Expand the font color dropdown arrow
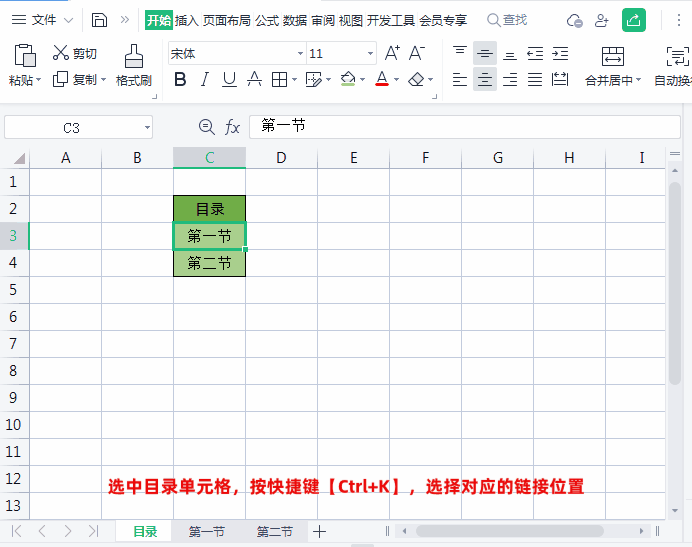692x547 pixels. 396,80
